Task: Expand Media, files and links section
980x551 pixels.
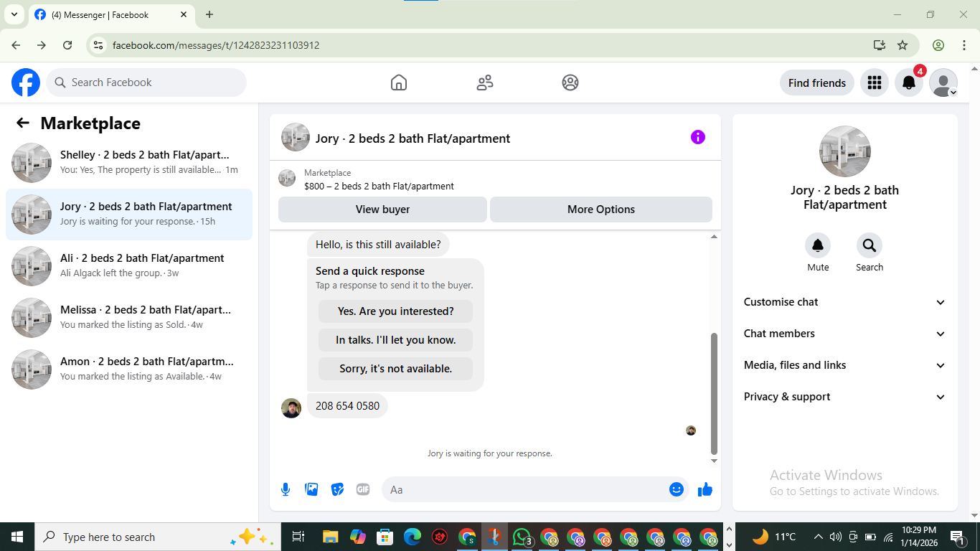Action: point(845,365)
